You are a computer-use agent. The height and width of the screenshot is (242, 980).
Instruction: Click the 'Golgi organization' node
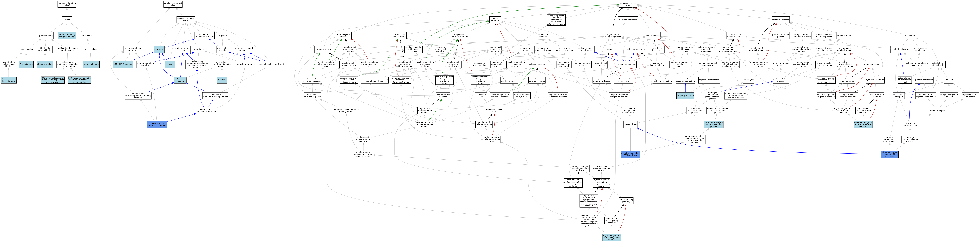click(x=685, y=96)
